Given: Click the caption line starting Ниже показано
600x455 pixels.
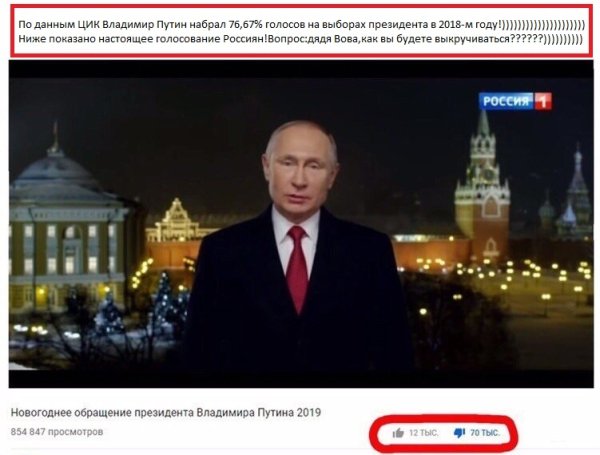Looking at the screenshot, I should click(x=301, y=39).
